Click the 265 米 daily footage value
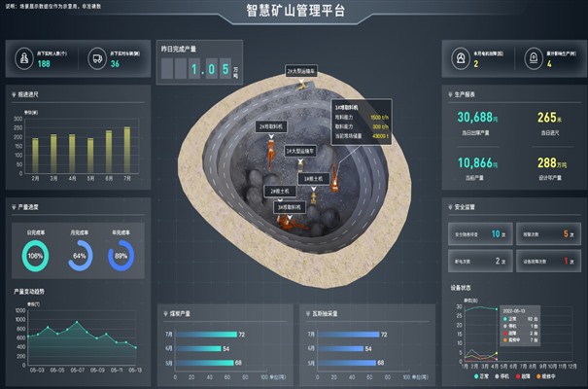This screenshot has height=389, width=588. click(550, 118)
